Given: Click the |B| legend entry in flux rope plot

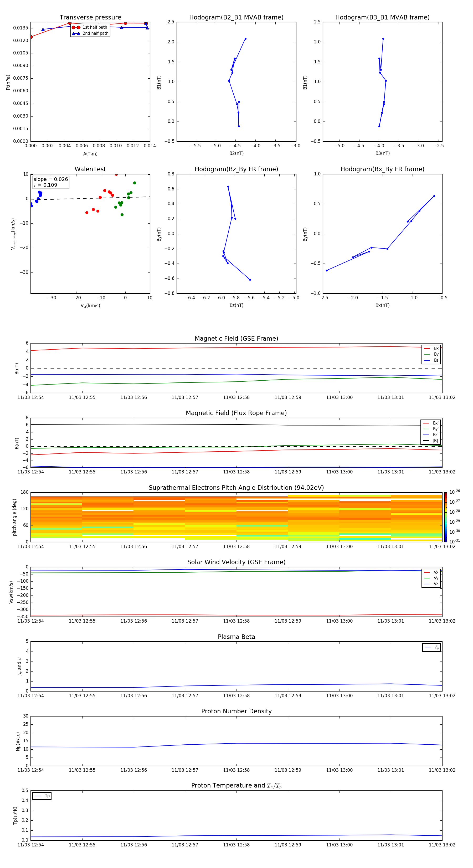Looking at the screenshot, I should tap(431, 441).
